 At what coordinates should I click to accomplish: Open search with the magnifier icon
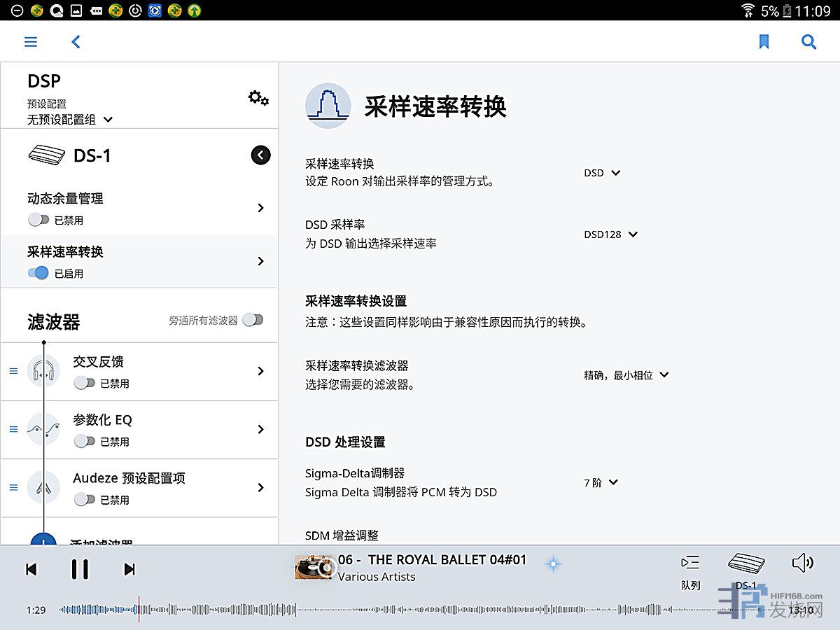point(808,42)
